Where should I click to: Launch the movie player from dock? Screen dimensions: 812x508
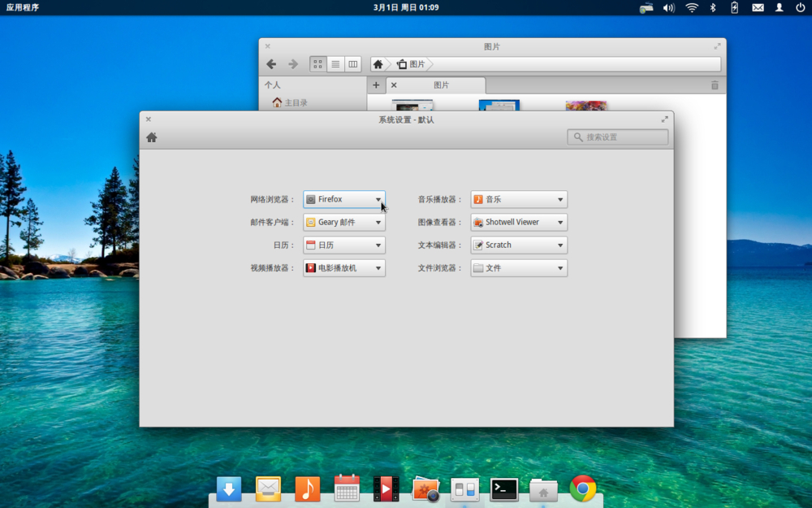tap(387, 488)
